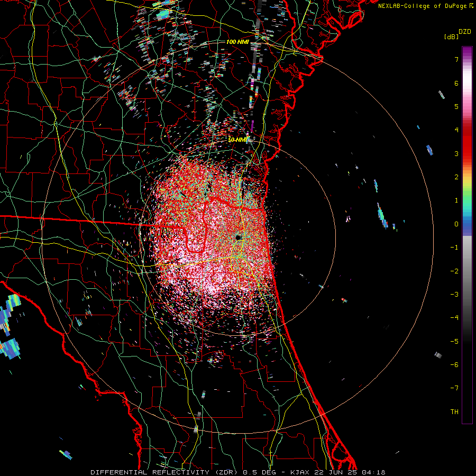Click the 04:18 timestamp in caption
This screenshot has width=476, height=476.
(x=375, y=472)
